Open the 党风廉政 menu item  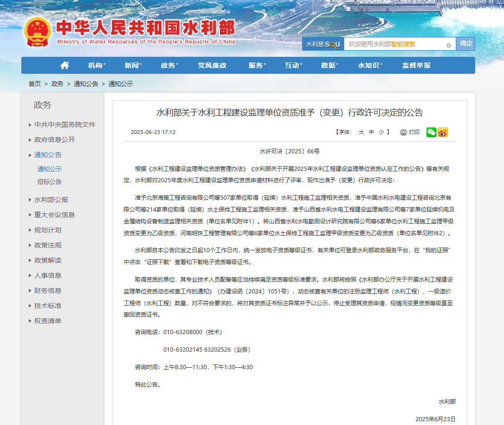(x=211, y=65)
